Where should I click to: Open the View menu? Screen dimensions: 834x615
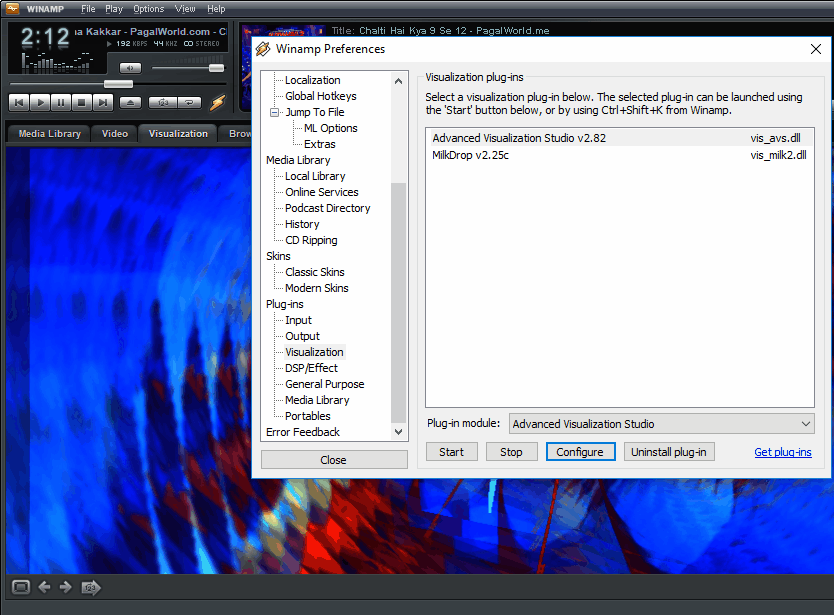(185, 9)
